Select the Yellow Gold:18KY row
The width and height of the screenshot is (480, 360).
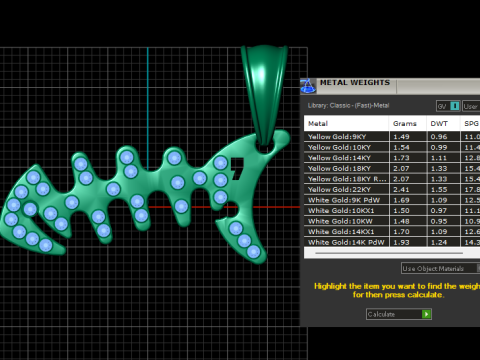point(392,168)
